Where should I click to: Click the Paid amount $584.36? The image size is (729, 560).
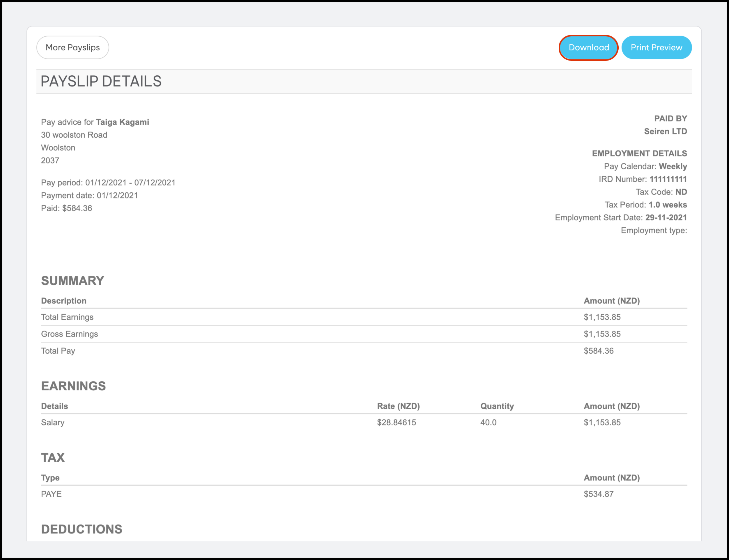pos(66,208)
